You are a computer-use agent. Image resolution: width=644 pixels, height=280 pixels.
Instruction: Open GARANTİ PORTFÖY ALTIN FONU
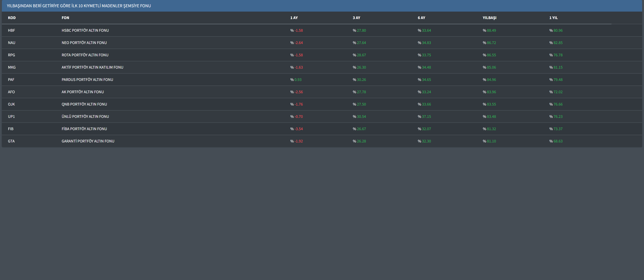88,141
